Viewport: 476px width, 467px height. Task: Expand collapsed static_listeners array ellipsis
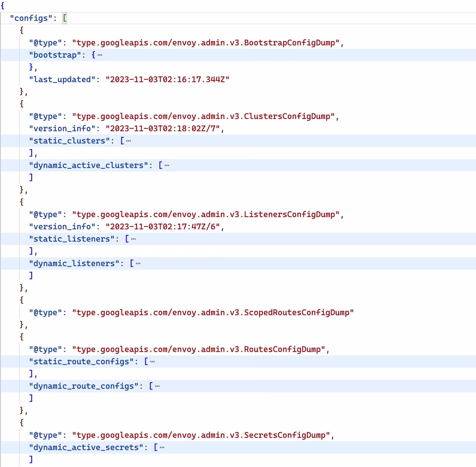pos(133,239)
